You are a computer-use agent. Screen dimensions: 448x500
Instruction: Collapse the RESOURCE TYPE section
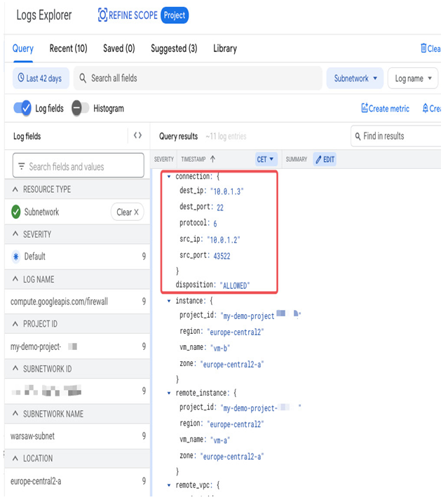tap(15, 189)
